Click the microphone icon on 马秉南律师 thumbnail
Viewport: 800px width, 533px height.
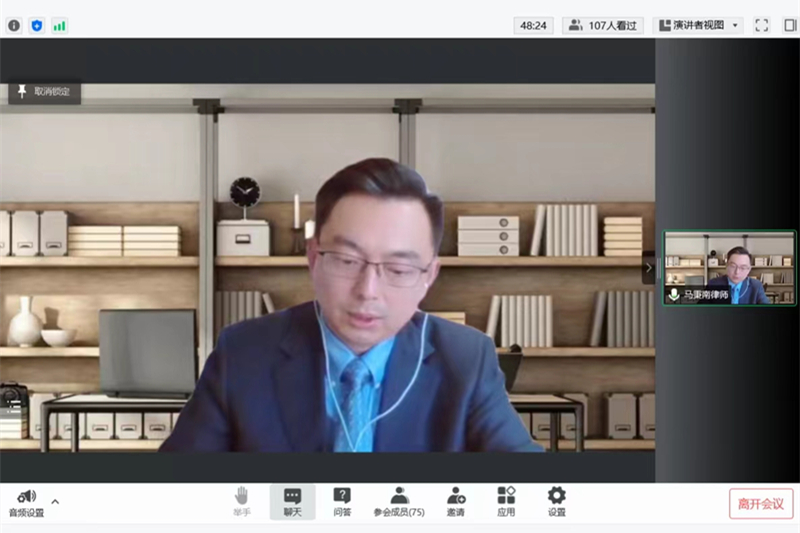[x=674, y=295]
